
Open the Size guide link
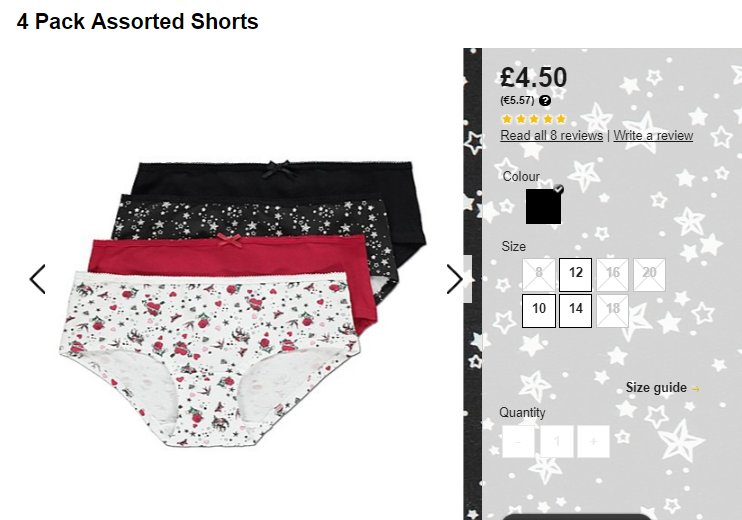[656, 388]
